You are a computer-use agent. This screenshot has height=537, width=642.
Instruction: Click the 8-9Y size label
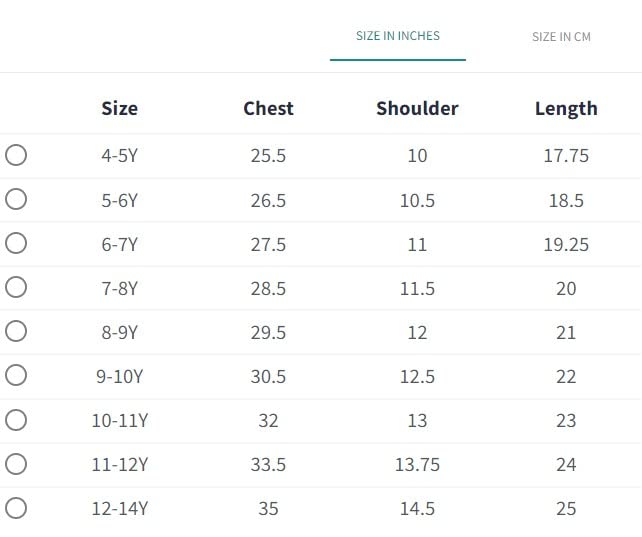(119, 332)
